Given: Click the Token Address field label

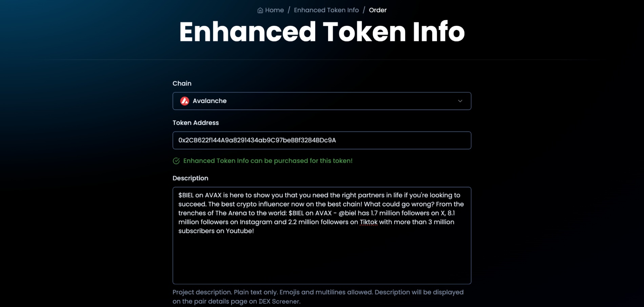Looking at the screenshot, I should [196, 123].
